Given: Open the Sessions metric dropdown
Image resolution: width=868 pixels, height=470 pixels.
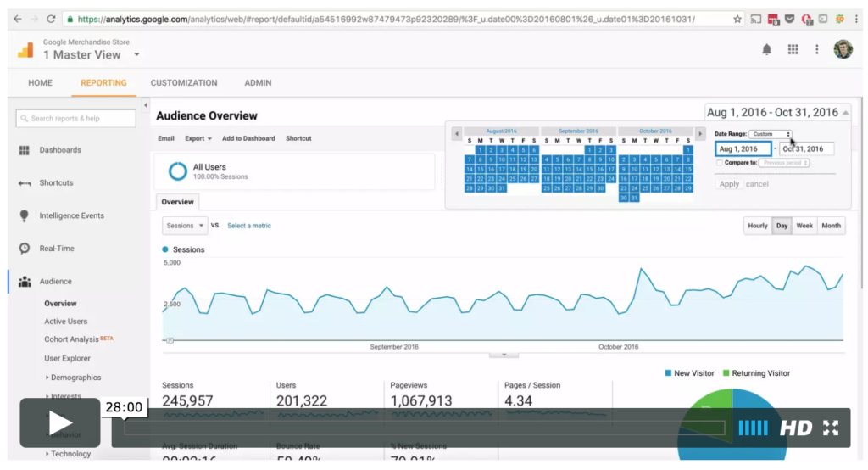Looking at the screenshot, I should point(185,226).
